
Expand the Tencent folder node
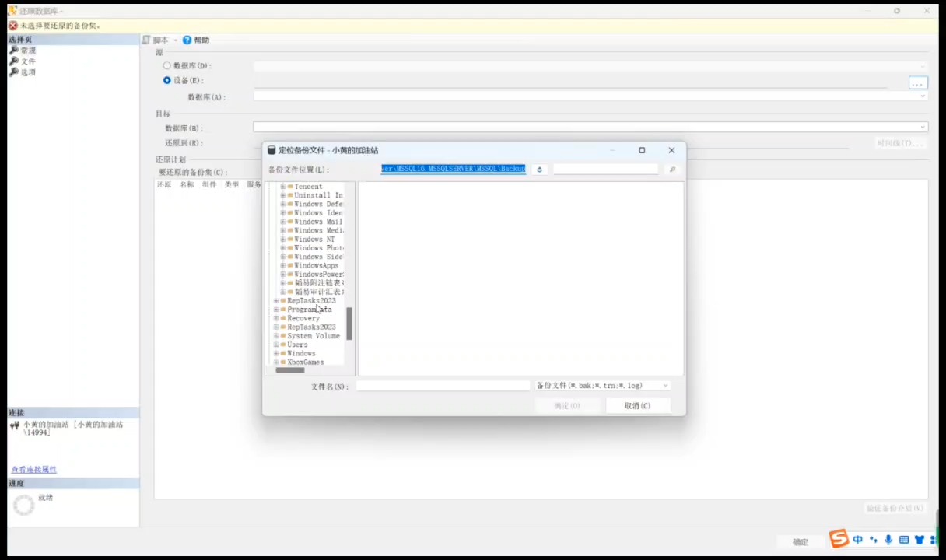[x=283, y=187]
